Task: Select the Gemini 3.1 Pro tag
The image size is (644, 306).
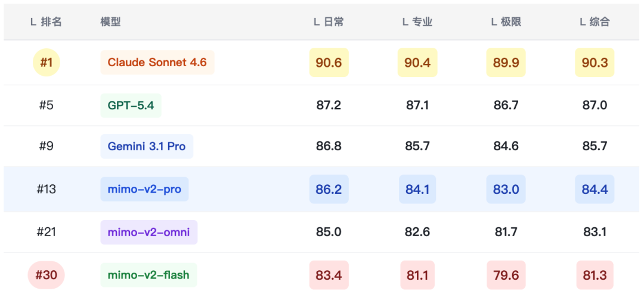Action: click(147, 146)
